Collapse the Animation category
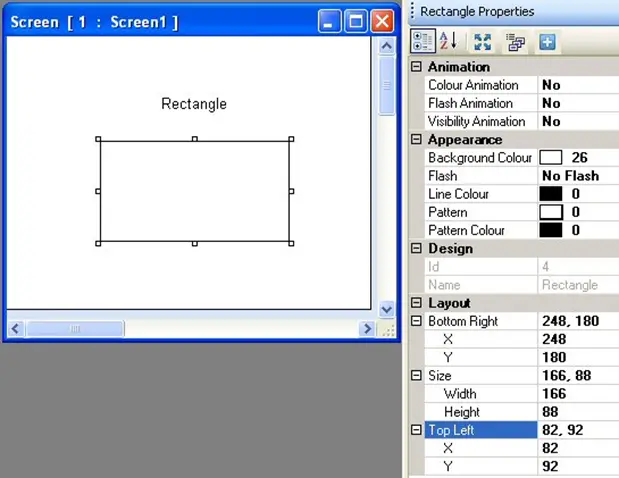 point(416,66)
